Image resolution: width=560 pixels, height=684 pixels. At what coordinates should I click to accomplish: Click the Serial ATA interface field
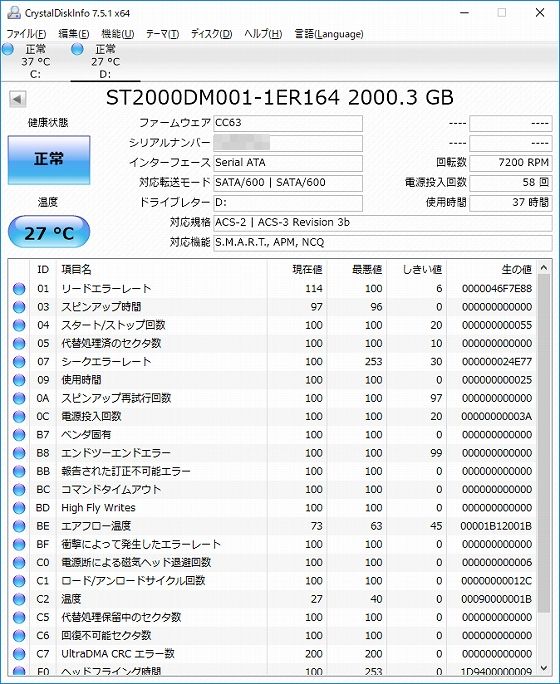[x=288, y=163]
